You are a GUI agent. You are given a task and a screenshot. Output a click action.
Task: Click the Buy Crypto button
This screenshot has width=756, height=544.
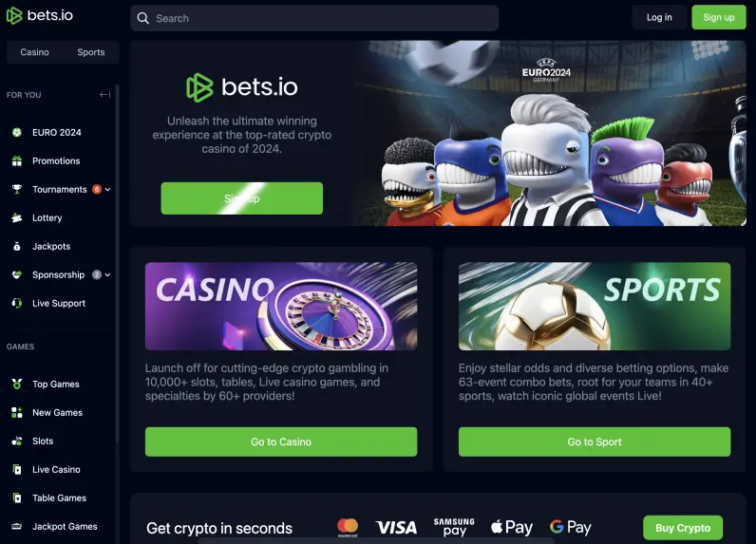[683, 528]
